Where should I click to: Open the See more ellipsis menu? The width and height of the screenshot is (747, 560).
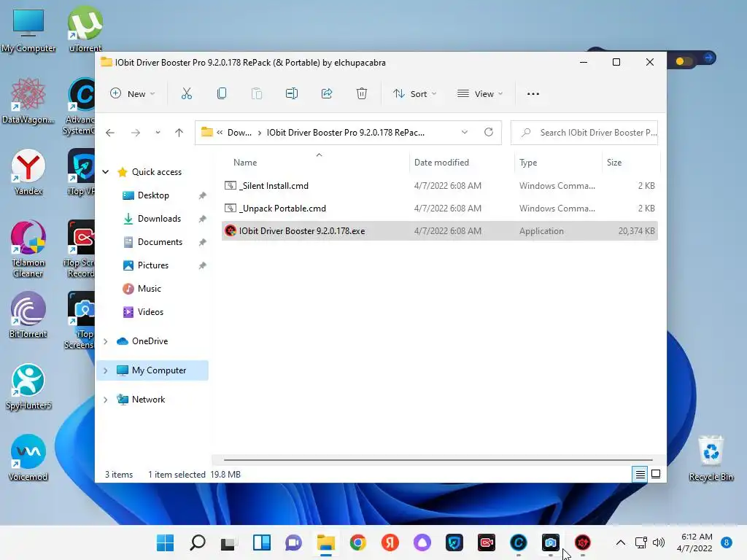(533, 94)
